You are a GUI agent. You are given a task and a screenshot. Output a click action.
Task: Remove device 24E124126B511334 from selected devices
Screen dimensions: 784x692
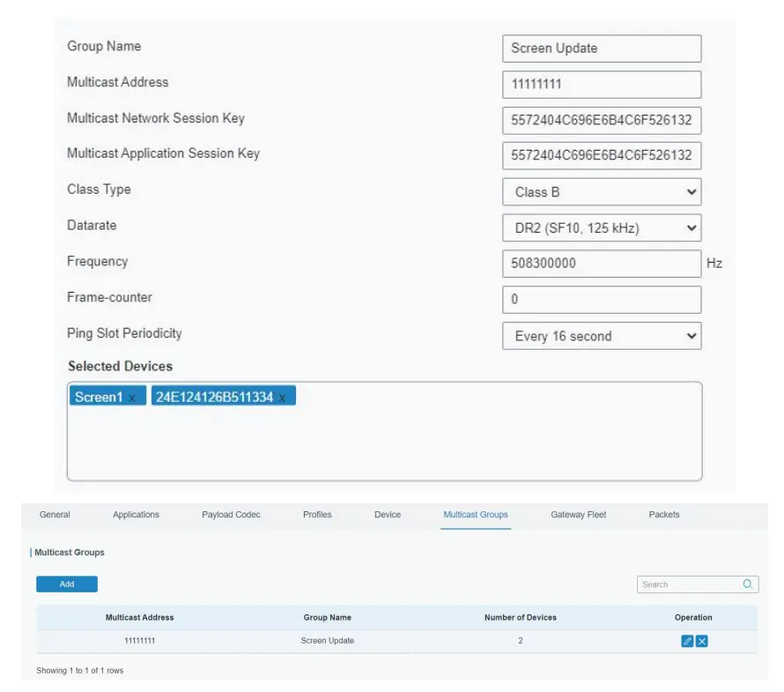coord(282,398)
